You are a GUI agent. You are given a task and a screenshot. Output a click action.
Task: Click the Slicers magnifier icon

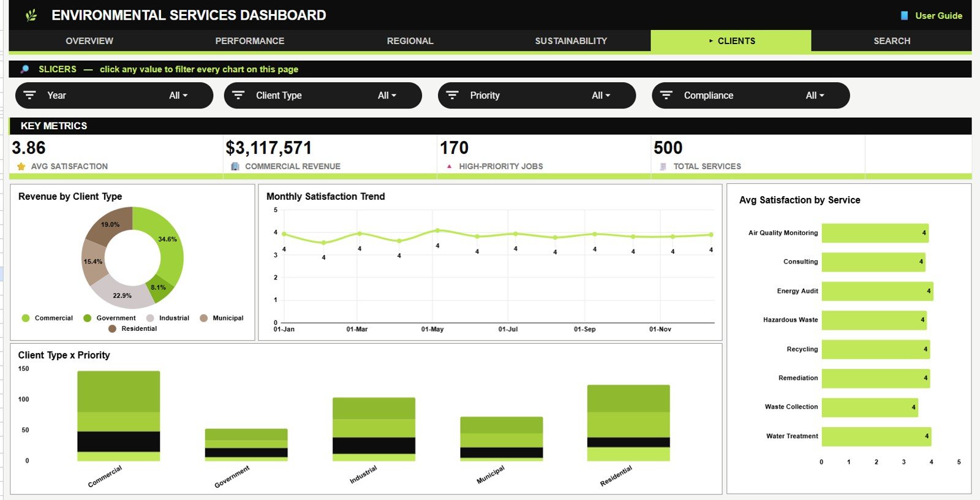24,69
